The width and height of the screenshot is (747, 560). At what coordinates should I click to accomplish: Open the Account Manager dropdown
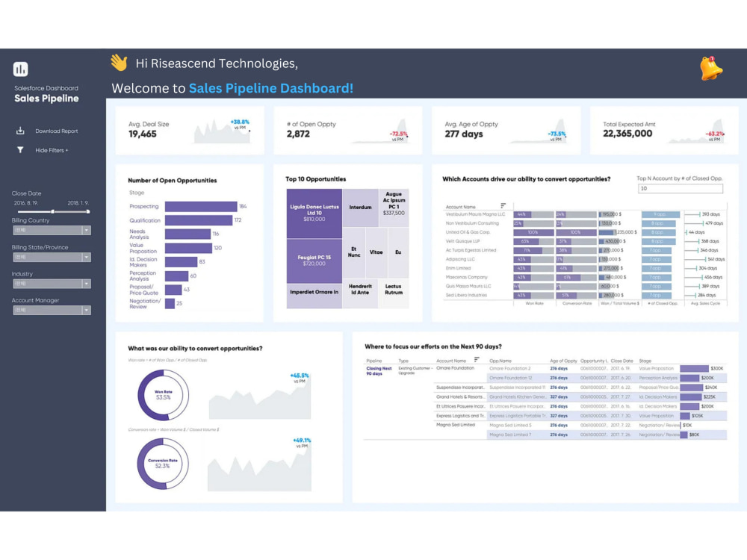coord(51,310)
